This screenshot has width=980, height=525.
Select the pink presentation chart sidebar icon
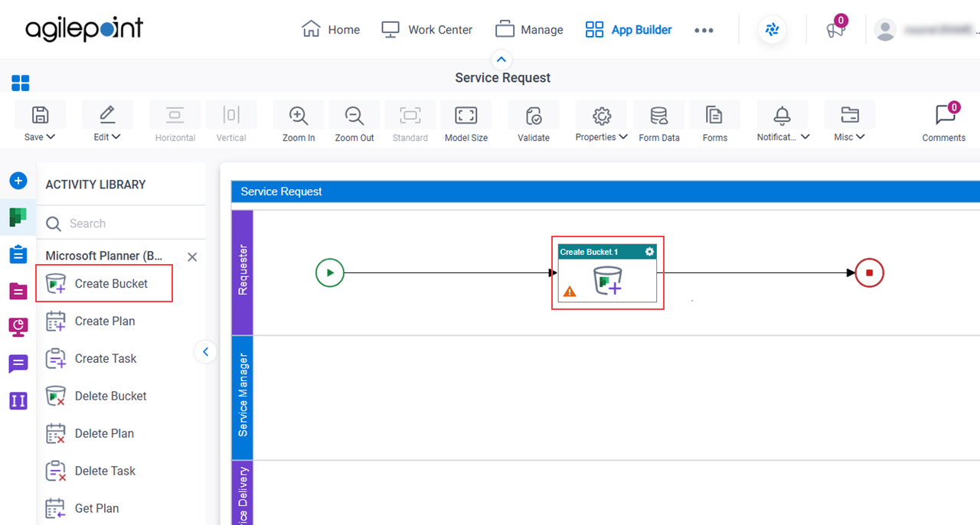pyautogui.click(x=18, y=327)
